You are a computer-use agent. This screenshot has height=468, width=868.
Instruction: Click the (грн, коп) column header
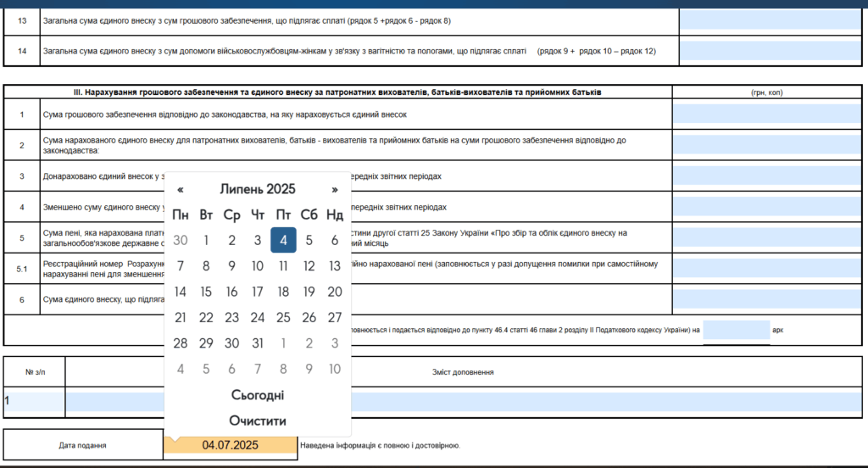[766, 92]
